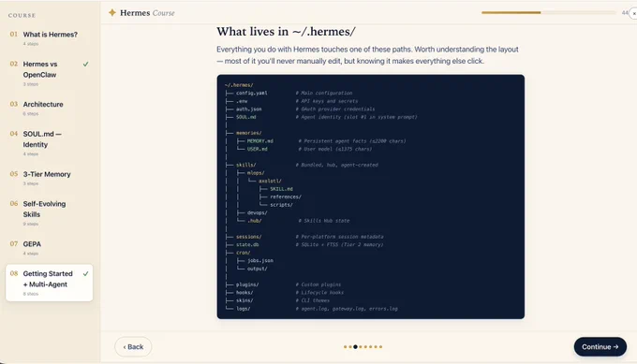Click config.yaml in the directory tree

(251, 93)
